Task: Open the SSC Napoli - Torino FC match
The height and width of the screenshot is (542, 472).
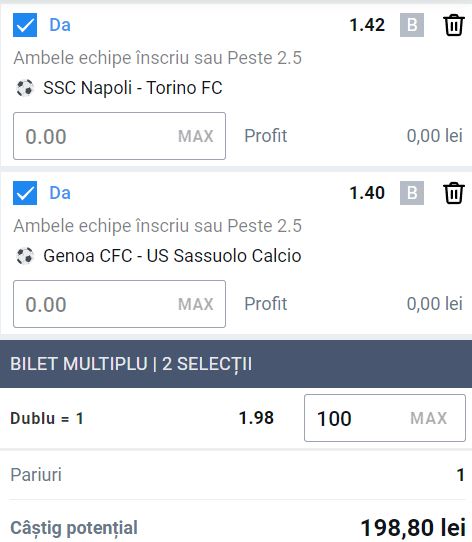Action: coord(132,88)
